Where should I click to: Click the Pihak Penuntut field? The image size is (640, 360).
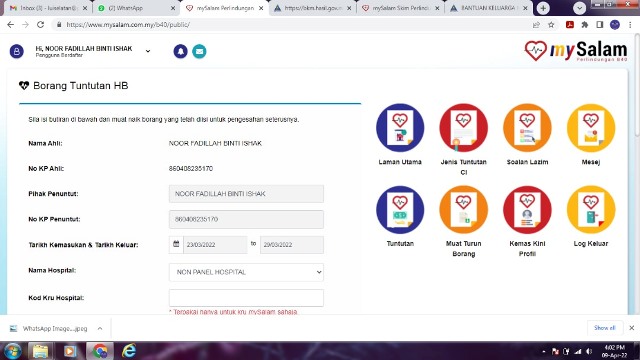pyautogui.click(x=246, y=194)
